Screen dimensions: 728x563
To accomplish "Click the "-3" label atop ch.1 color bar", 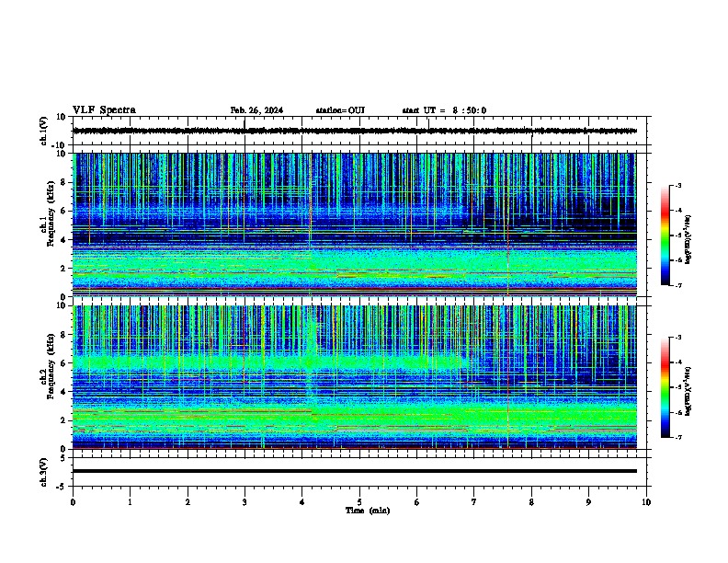I will coord(677,186).
